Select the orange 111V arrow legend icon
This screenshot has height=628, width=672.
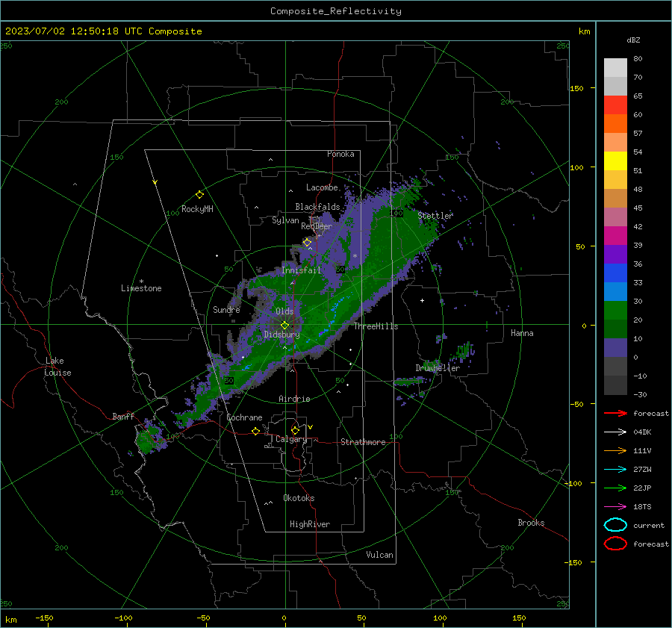coord(615,450)
